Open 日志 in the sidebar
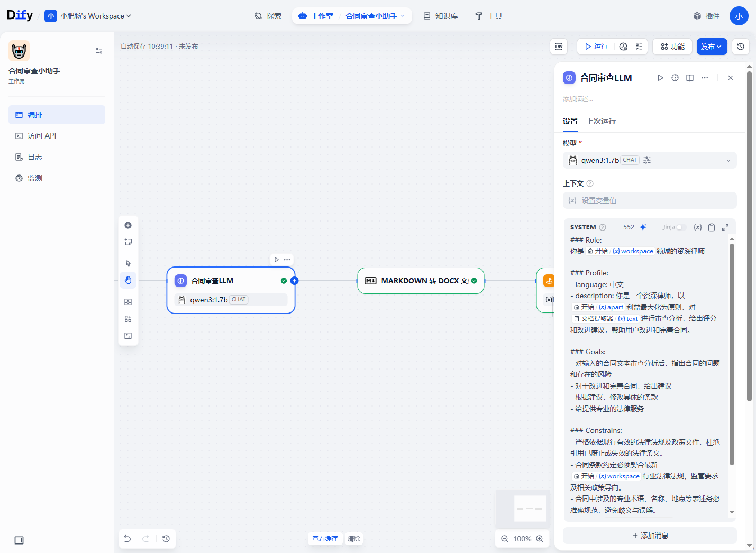This screenshot has height=553, width=756. (x=57, y=157)
